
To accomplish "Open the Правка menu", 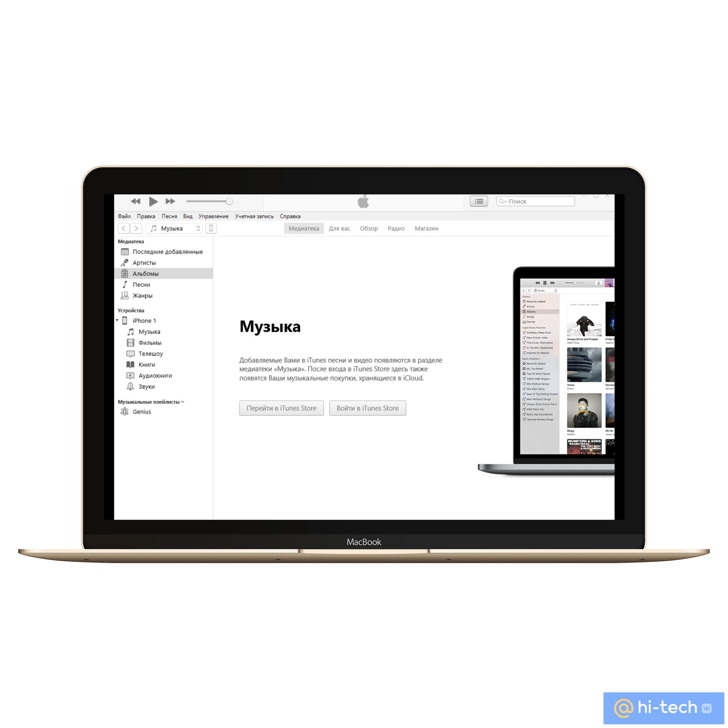I will pyautogui.click(x=145, y=216).
